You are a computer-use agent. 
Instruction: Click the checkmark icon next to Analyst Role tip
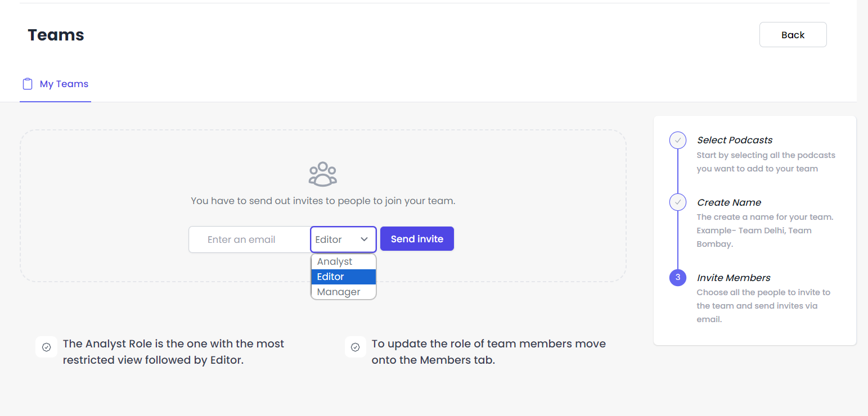pyautogui.click(x=46, y=347)
